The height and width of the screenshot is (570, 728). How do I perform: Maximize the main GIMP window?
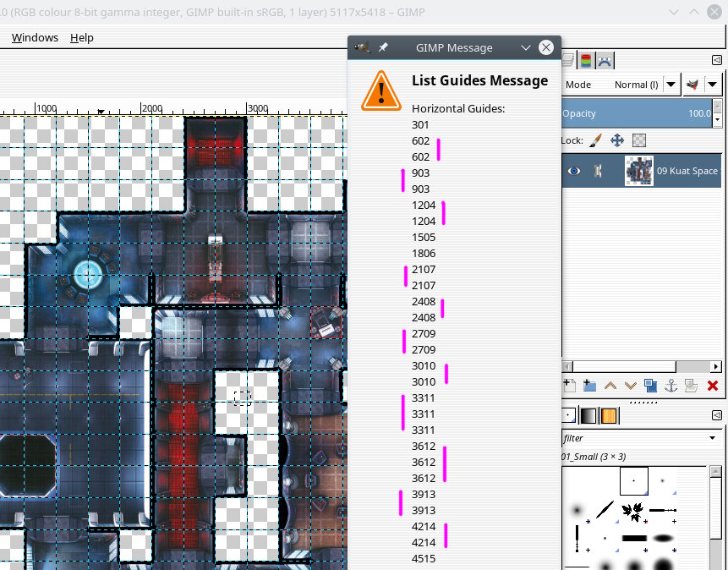coord(694,12)
